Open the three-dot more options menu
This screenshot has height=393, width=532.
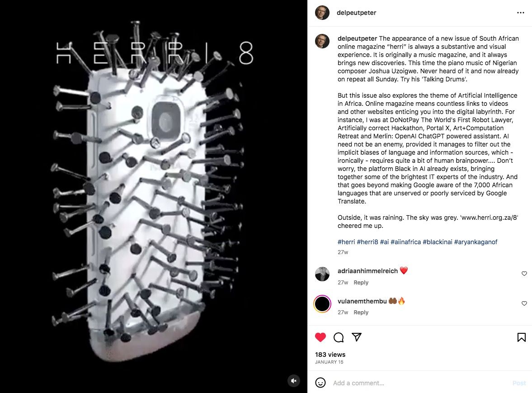click(x=520, y=13)
